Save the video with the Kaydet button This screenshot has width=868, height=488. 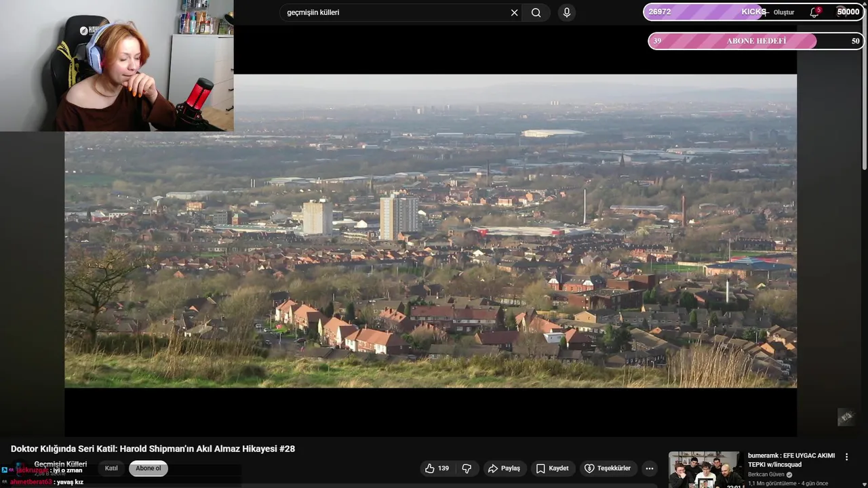tap(553, 468)
